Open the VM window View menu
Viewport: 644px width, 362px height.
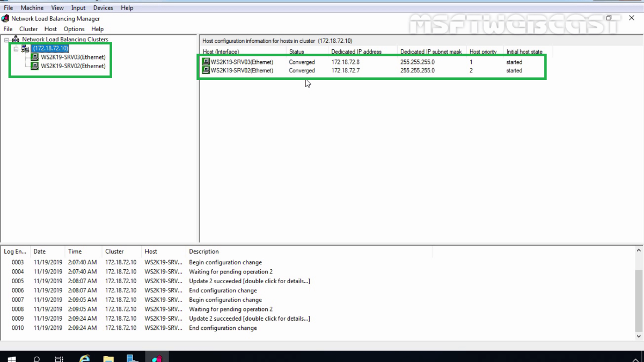[x=57, y=8]
